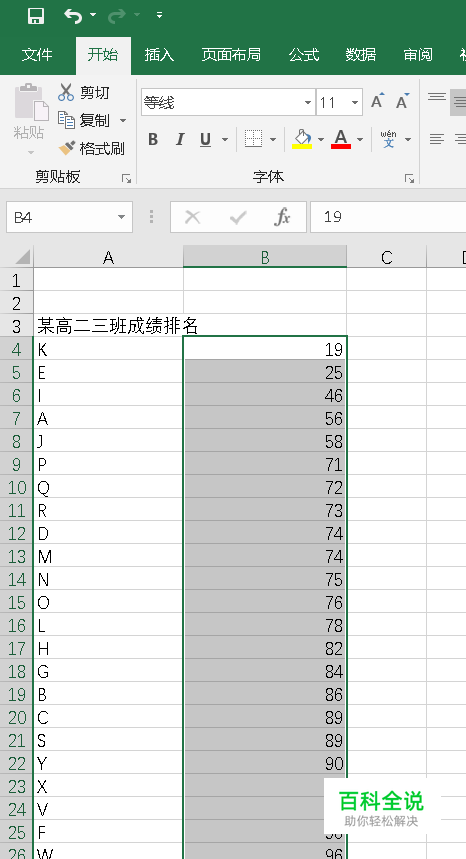
Task: Expand the fill color dropdown arrow
Action: (x=321, y=140)
